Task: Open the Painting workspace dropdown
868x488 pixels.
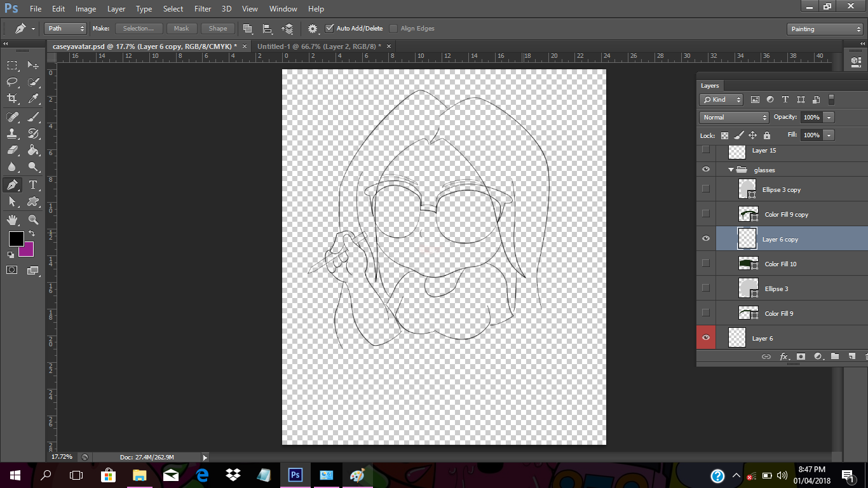Action: [x=824, y=29]
